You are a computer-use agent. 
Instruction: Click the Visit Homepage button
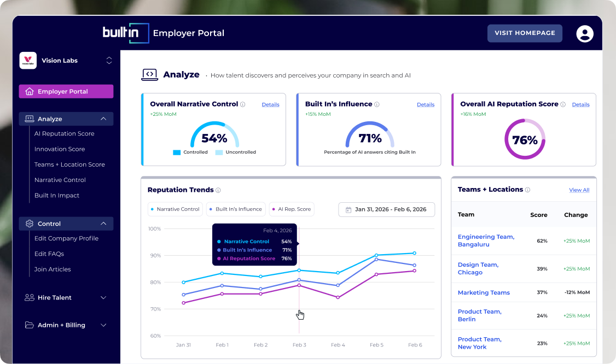pos(525,33)
